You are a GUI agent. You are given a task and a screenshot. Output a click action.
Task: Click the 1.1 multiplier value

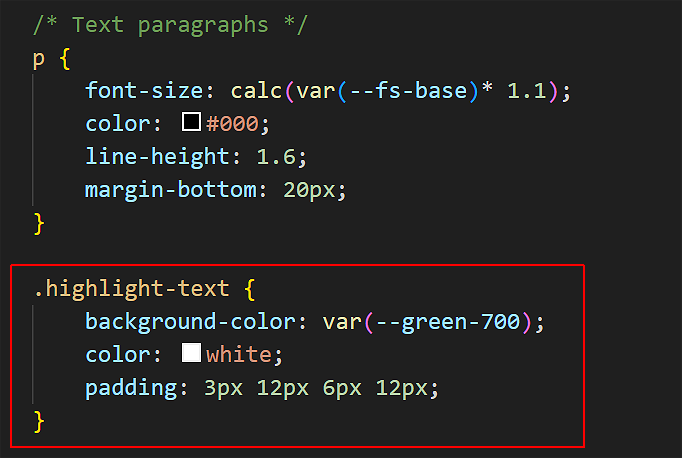coord(528,90)
